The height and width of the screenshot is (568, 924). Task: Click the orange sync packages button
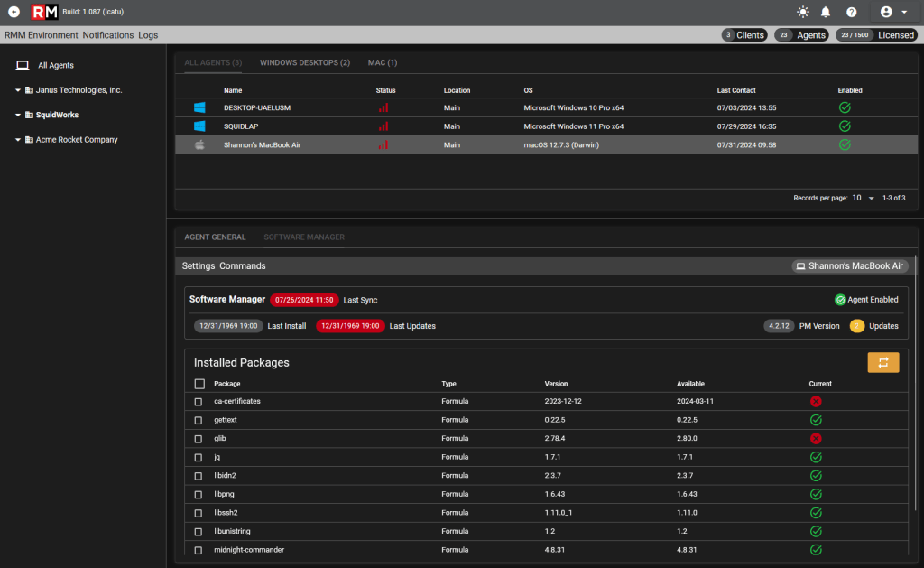click(882, 363)
